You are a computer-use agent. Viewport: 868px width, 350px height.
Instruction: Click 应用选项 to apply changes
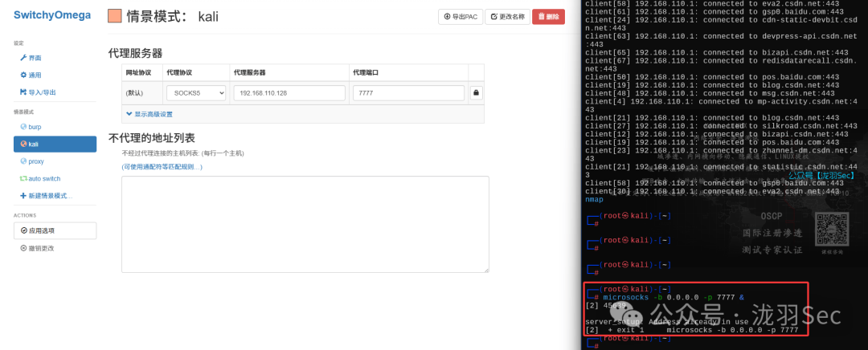[x=55, y=230]
